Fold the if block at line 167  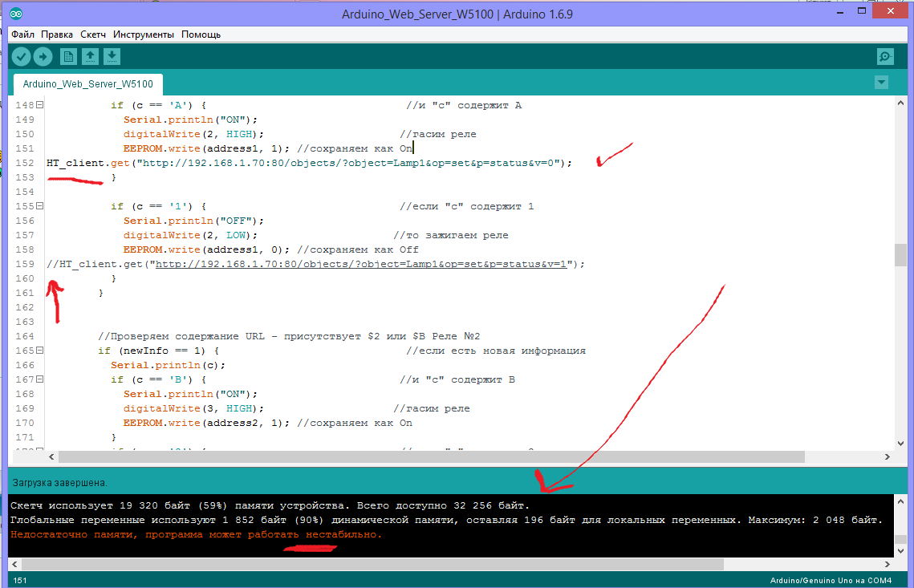click(x=40, y=379)
